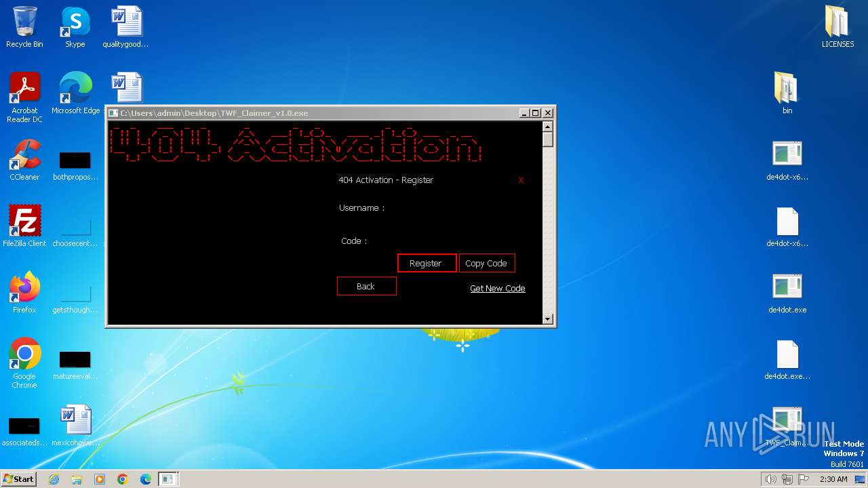
Task: Click the console scrollbar thumb
Action: click(548, 139)
